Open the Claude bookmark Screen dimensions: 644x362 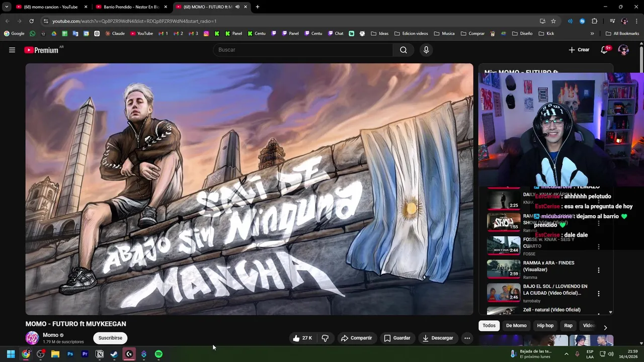pyautogui.click(x=115, y=34)
